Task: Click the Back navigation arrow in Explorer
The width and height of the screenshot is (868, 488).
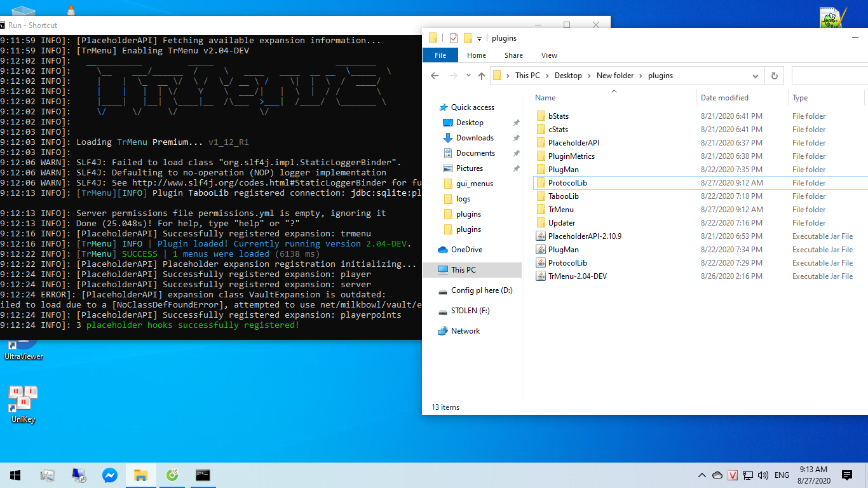Action: click(x=435, y=76)
